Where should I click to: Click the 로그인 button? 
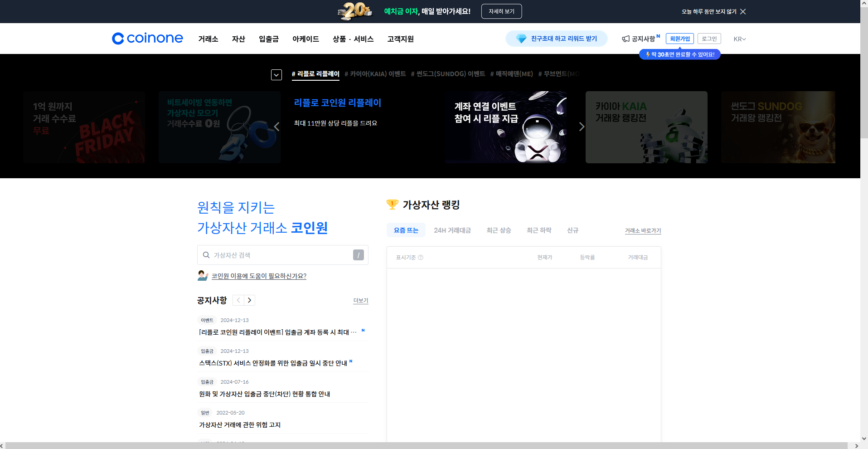tap(709, 39)
